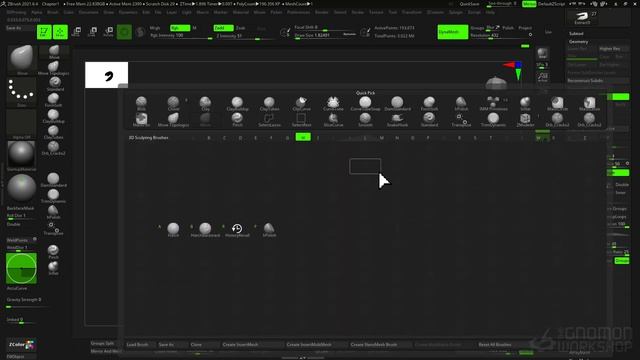Select the SelectLasso brush
The height and width of the screenshot is (360, 640).
click(269, 120)
